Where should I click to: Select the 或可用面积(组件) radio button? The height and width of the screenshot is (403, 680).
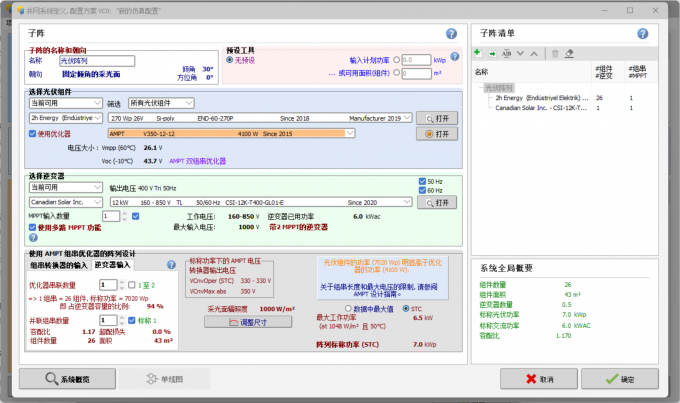pyautogui.click(x=396, y=73)
